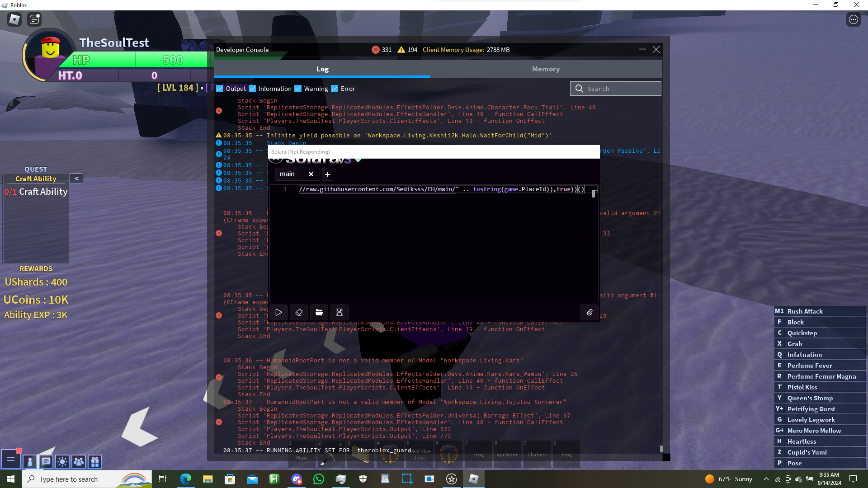The image size is (868, 488).
Task: Close the main script tab
Action: click(x=311, y=174)
